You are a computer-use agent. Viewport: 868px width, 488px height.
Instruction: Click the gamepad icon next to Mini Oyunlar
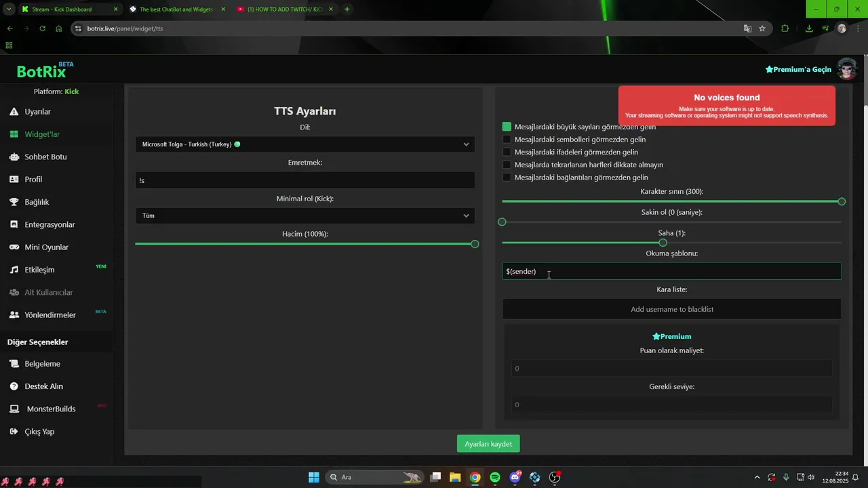14,247
